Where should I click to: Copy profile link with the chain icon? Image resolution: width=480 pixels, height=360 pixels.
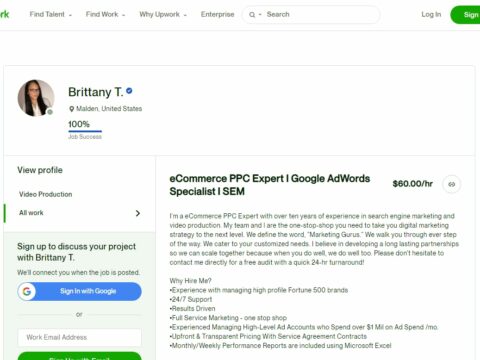coord(451,184)
